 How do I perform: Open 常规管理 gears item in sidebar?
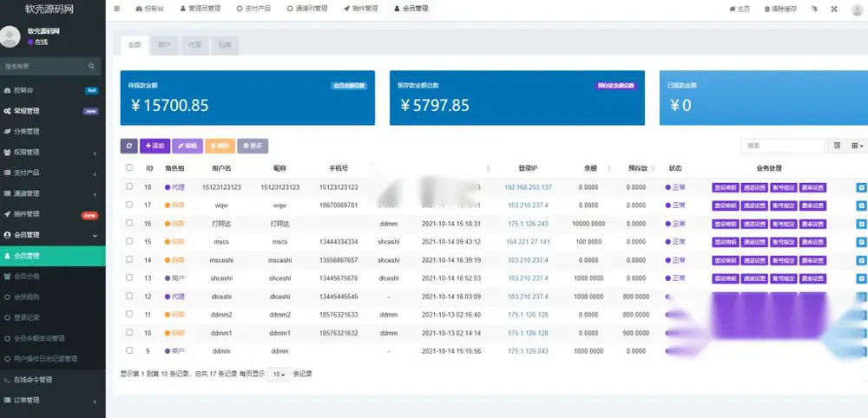(53, 111)
